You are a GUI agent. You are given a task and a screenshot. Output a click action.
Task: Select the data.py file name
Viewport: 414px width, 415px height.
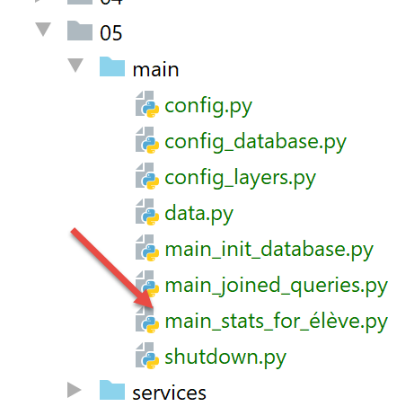(x=199, y=214)
